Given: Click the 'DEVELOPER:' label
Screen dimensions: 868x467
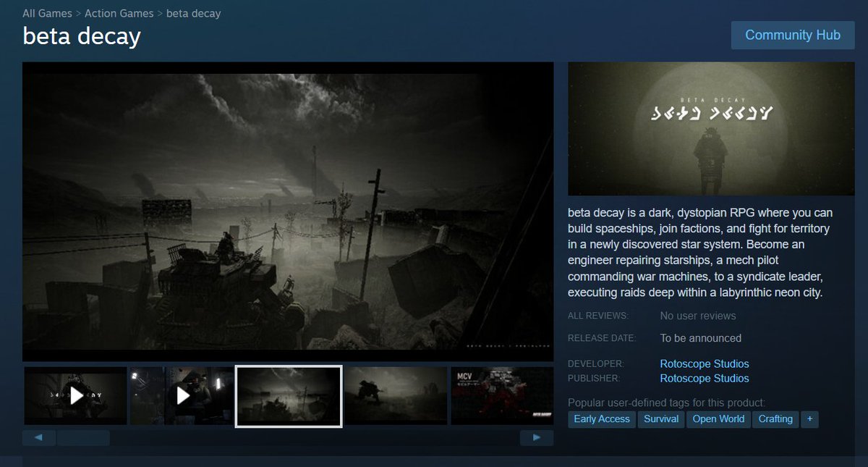Looking at the screenshot, I should 596,364.
